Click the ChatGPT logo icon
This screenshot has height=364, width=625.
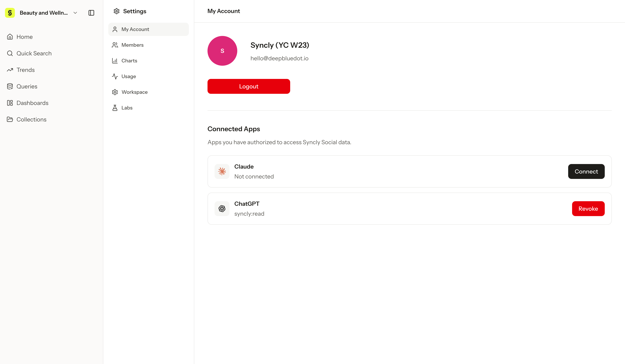[222, 208]
